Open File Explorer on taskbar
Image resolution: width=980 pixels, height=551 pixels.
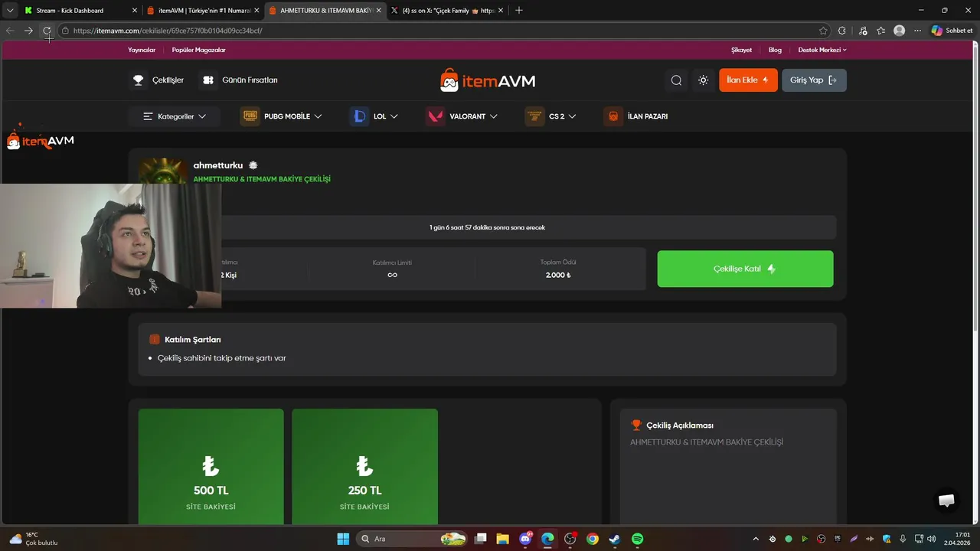pyautogui.click(x=502, y=539)
